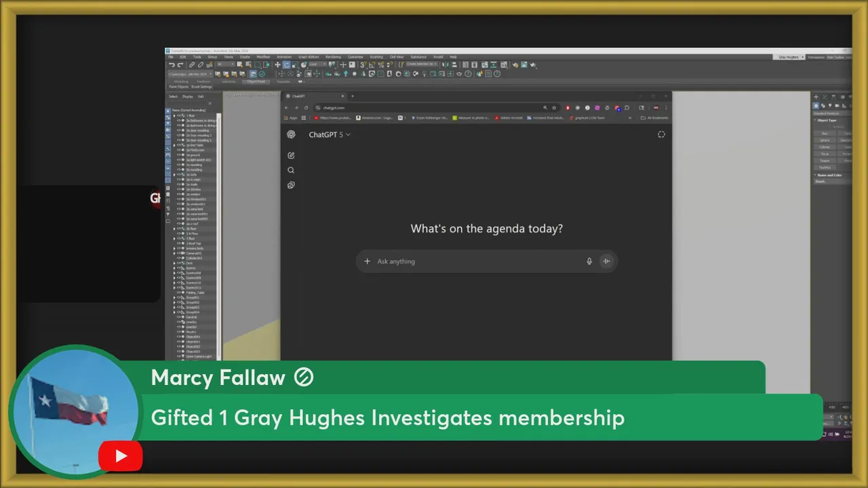Expand the Group001 tree node
868x488 pixels.
174,298
